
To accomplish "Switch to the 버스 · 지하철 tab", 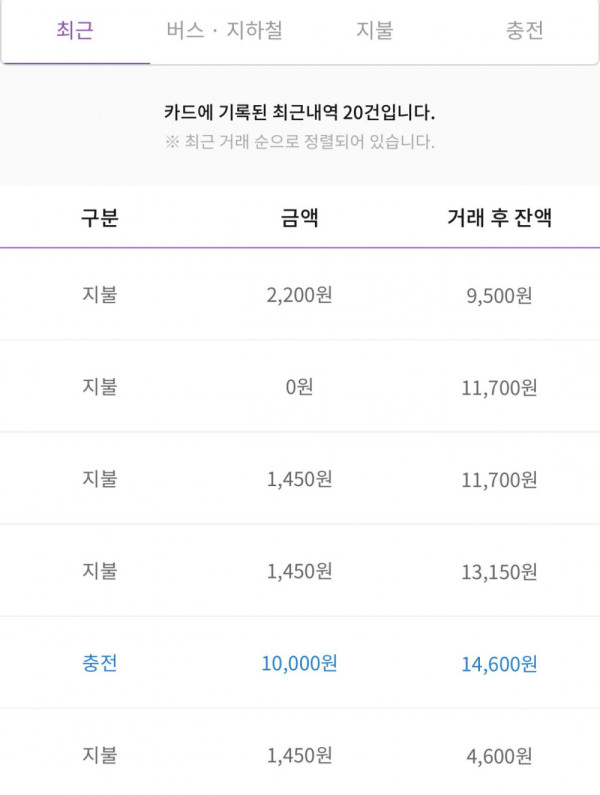I will (225, 30).
